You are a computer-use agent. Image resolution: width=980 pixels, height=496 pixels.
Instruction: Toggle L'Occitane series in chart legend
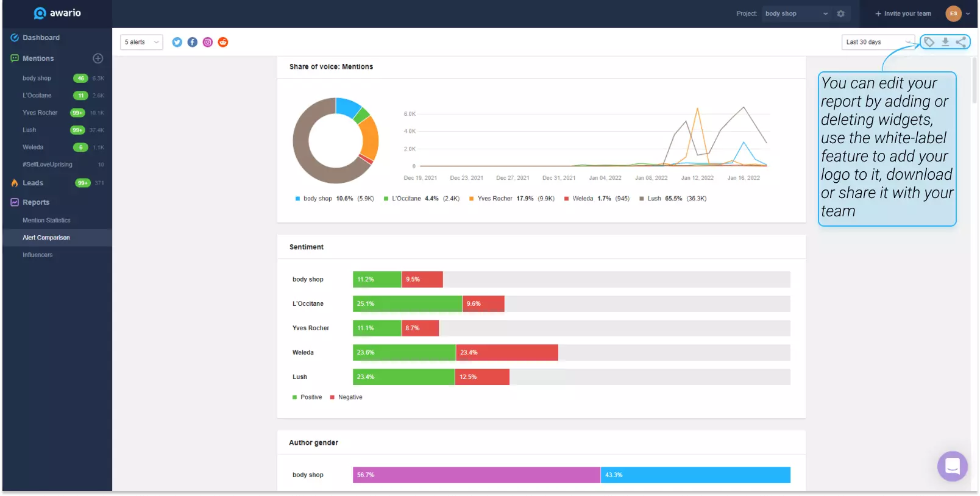(422, 199)
